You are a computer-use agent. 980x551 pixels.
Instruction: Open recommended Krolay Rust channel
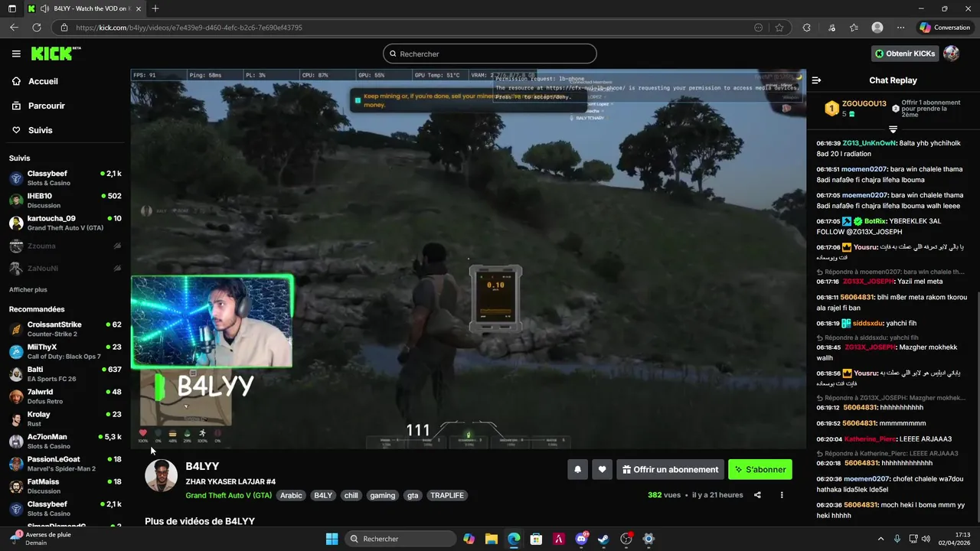point(65,419)
